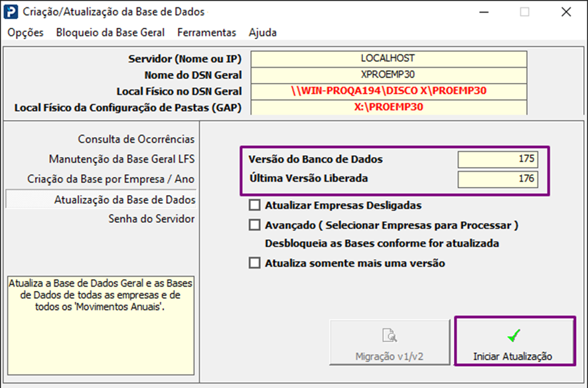The image size is (588, 388).
Task: Click the application P logo icon
Action: 11,12
